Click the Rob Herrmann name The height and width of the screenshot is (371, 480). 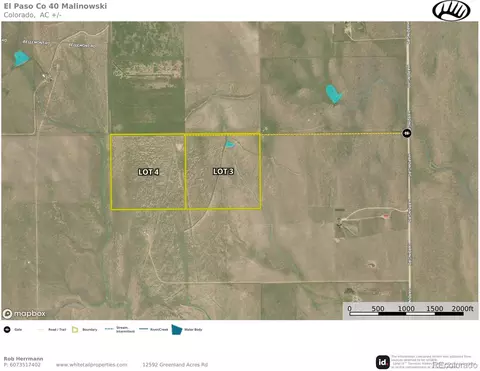pos(23,359)
